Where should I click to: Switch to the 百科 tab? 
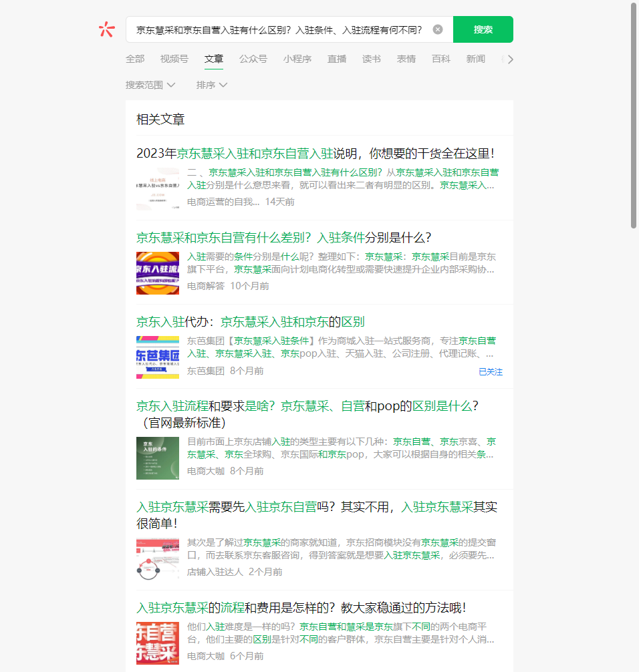(441, 59)
